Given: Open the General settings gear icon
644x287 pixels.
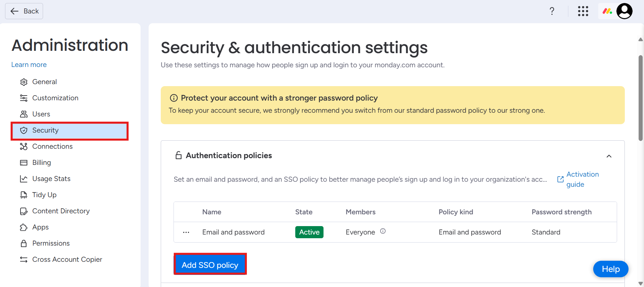Looking at the screenshot, I should [x=24, y=82].
